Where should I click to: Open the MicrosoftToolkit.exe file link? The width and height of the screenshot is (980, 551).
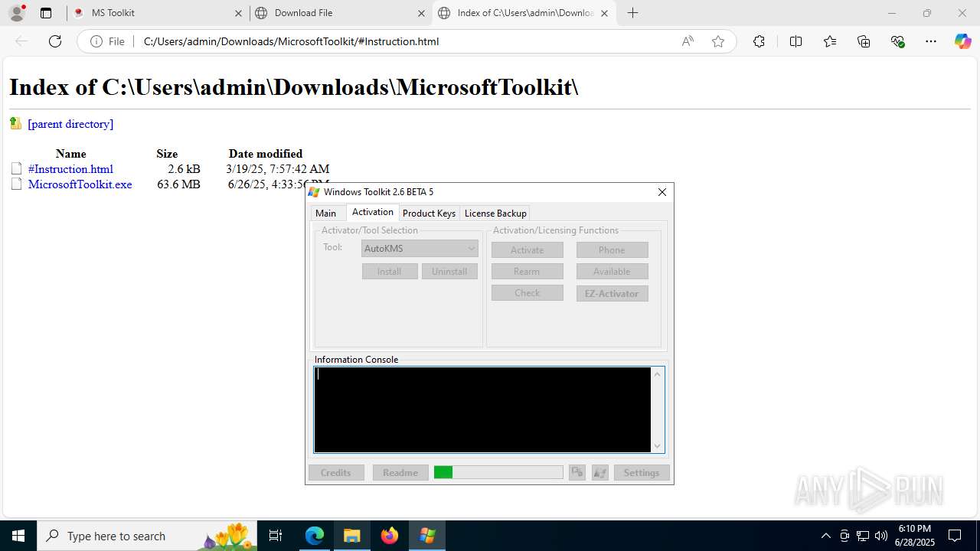pyautogui.click(x=80, y=184)
